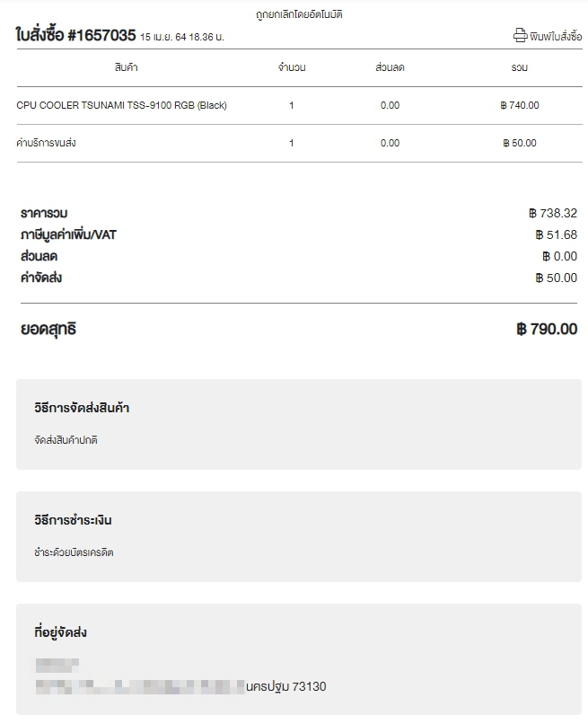Click the สินค้า column header

point(126,67)
